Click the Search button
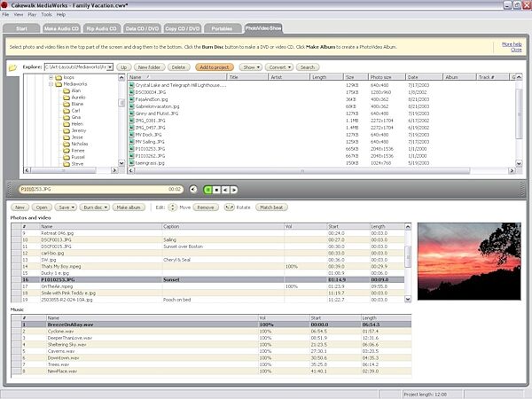 coord(308,67)
